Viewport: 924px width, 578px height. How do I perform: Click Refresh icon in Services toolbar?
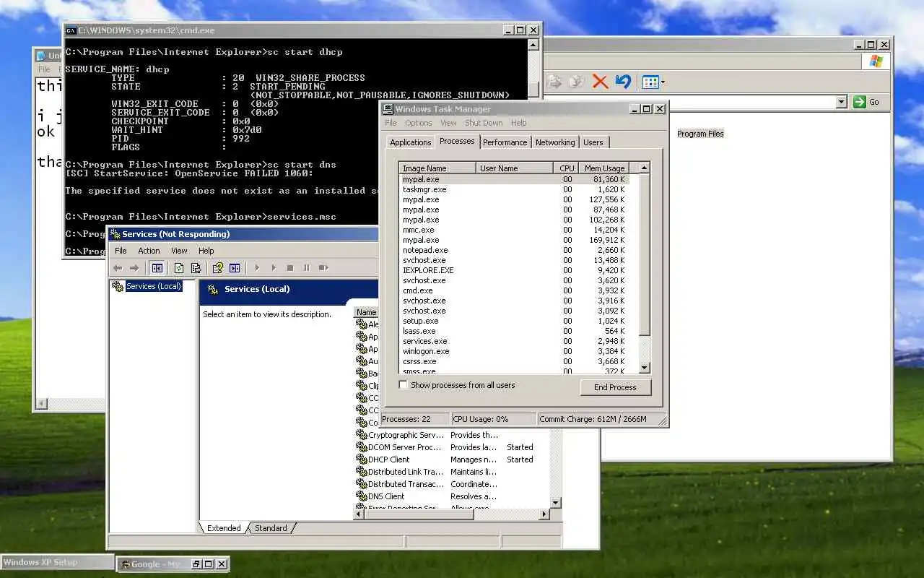click(179, 268)
